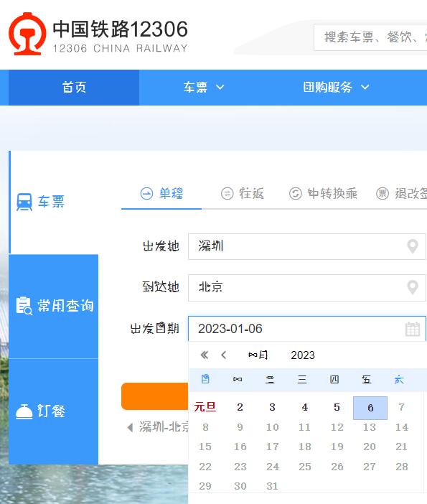Open the 首页 home tab
Image resolution: width=427 pixels, height=504 pixels.
click(x=74, y=87)
